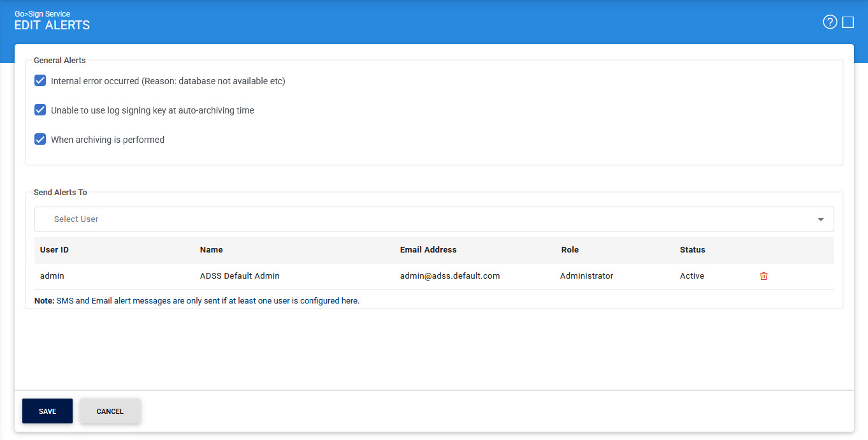868x440 pixels.
Task: Delete the admin user with trash icon
Action: [x=763, y=276]
